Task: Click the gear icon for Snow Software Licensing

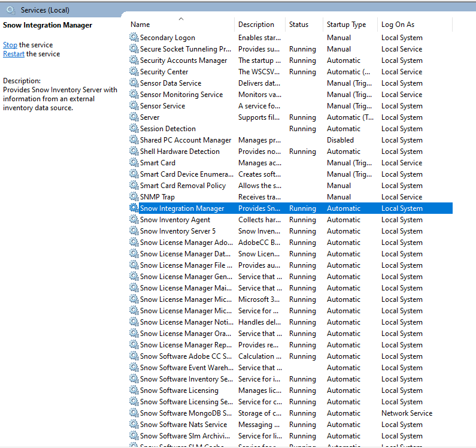Action: tap(134, 390)
